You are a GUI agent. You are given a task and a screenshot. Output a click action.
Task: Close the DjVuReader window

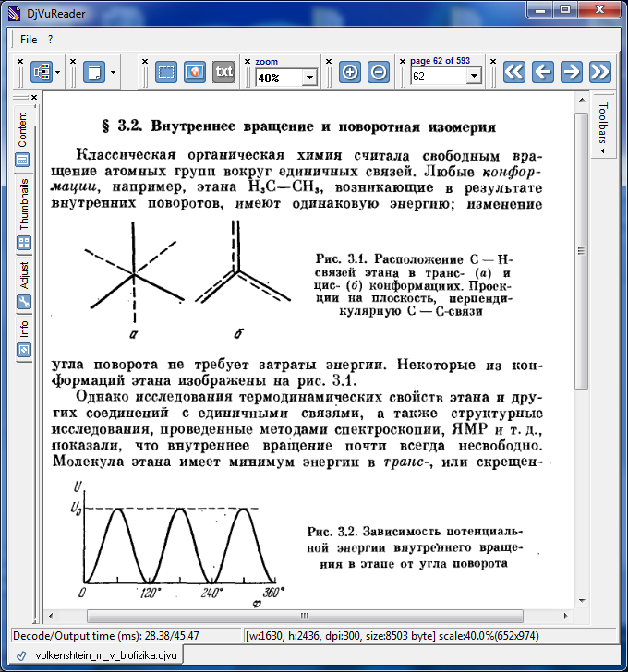(x=599, y=9)
